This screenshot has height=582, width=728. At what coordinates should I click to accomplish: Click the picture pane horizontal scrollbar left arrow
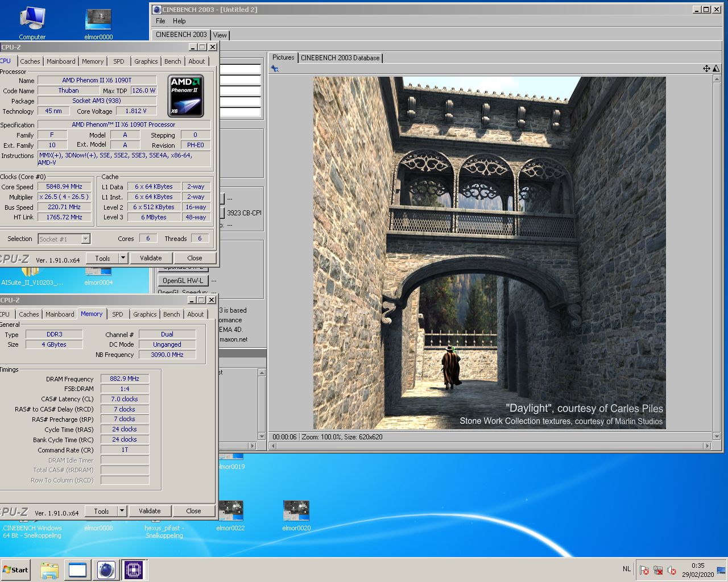pyautogui.click(x=274, y=446)
